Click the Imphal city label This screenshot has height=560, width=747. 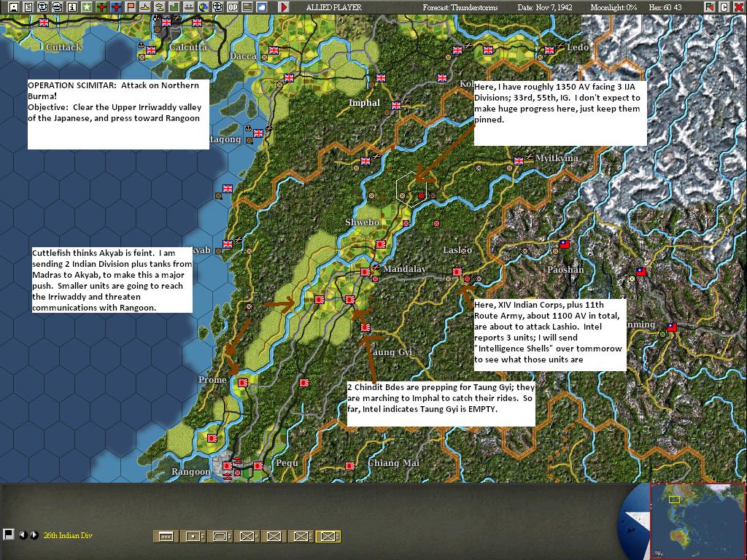[365, 102]
